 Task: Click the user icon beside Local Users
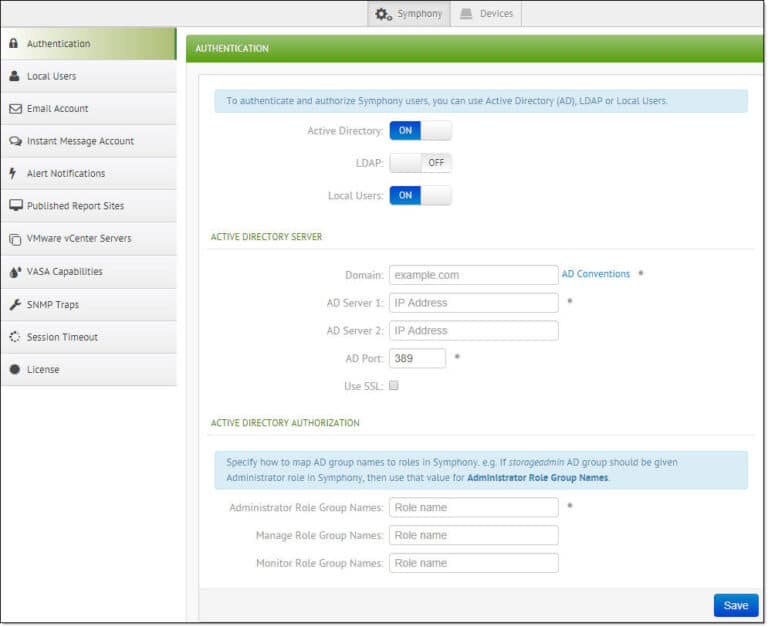coord(15,76)
